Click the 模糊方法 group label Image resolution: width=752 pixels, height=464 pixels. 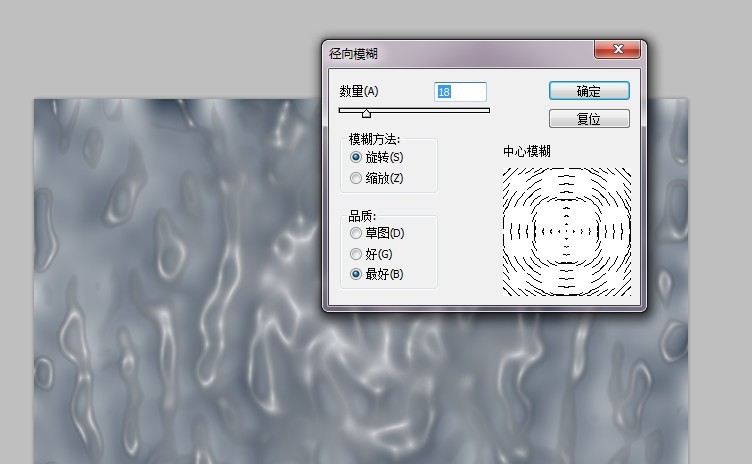[375, 140]
